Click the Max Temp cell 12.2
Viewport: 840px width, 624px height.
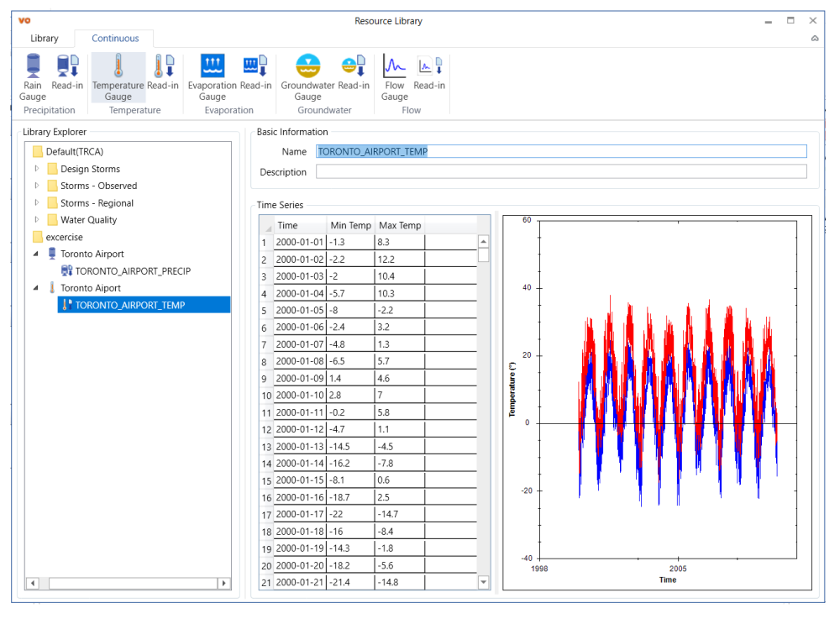tap(400, 260)
